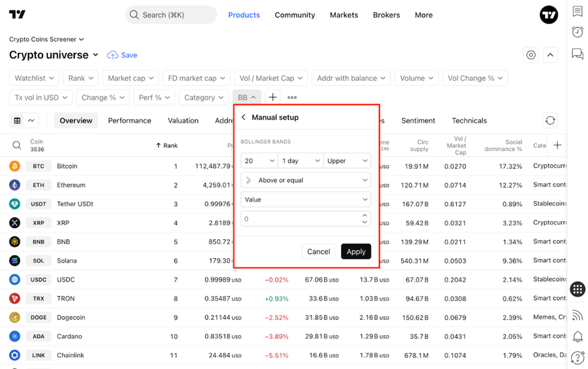This screenshot has width=588, height=369.
Task: Open the Market cap filter dropdown
Action: (x=130, y=78)
